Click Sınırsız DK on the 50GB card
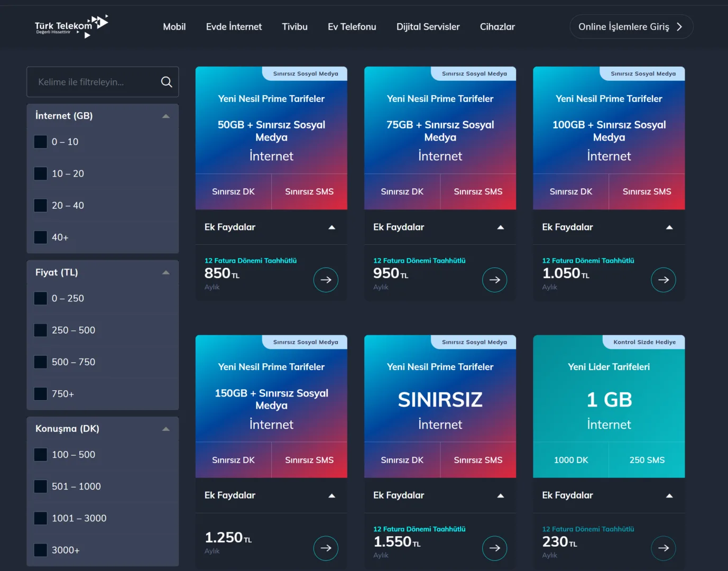This screenshot has height=571, width=728. pos(233,191)
